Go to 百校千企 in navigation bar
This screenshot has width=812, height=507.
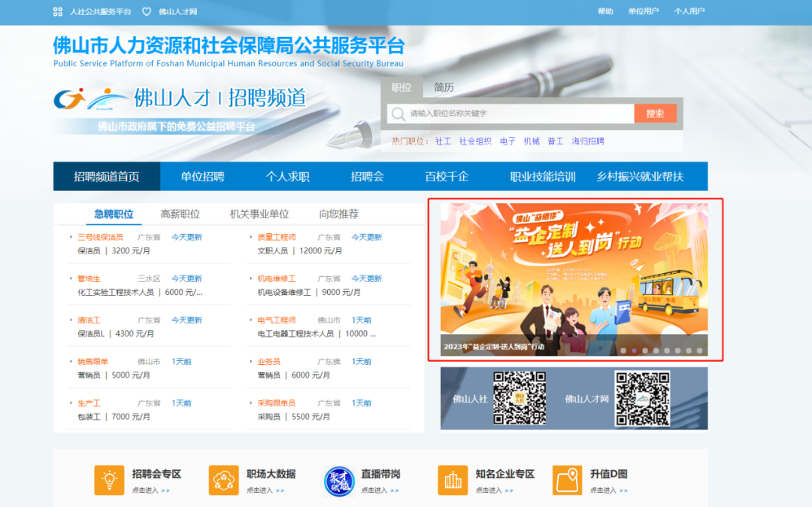[447, 177]
